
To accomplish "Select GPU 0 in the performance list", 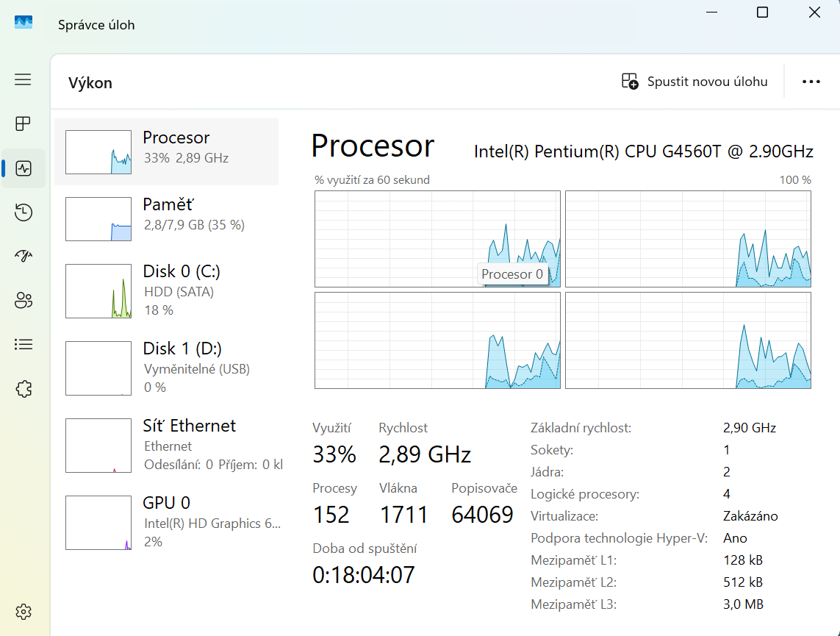I will 167,522.
